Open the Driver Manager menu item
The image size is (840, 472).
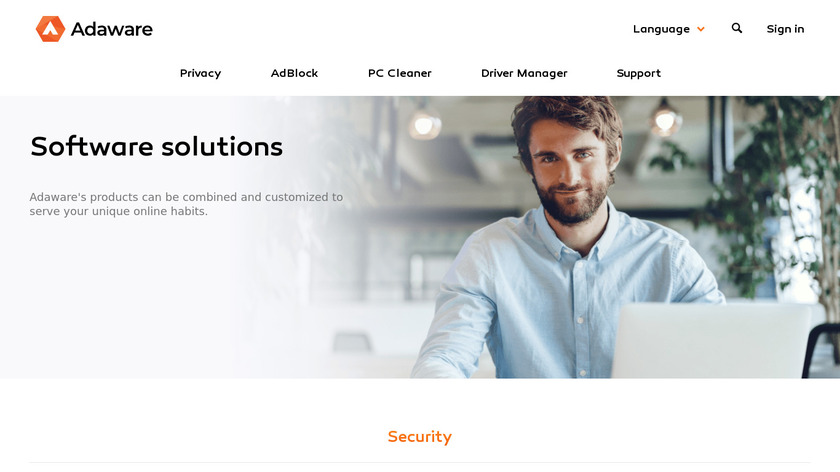(524, 73)
